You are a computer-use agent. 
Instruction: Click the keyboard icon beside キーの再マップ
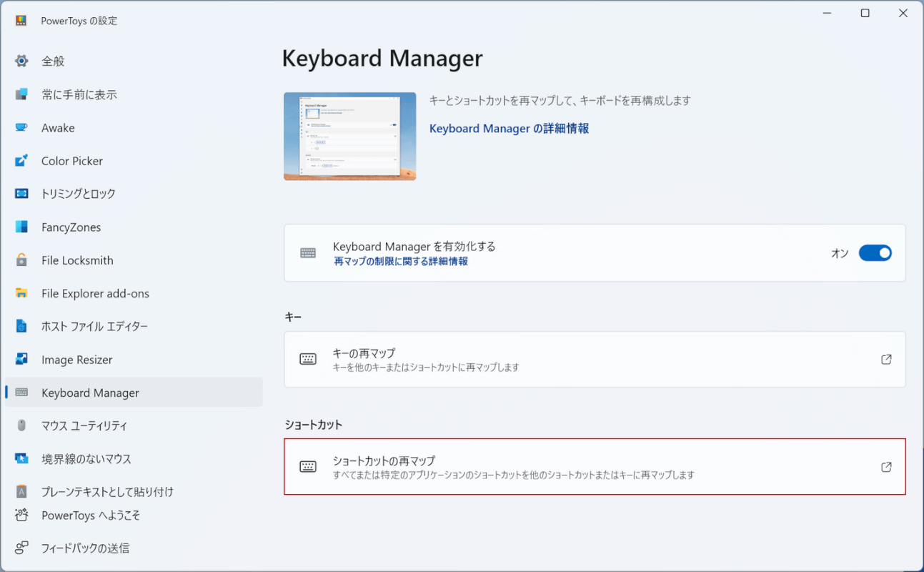tap(308, 360)
